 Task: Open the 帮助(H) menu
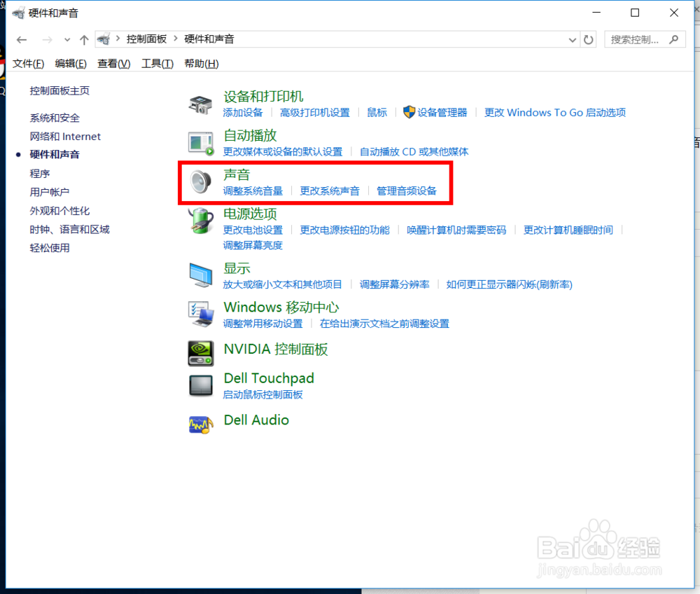pos(202,64)
